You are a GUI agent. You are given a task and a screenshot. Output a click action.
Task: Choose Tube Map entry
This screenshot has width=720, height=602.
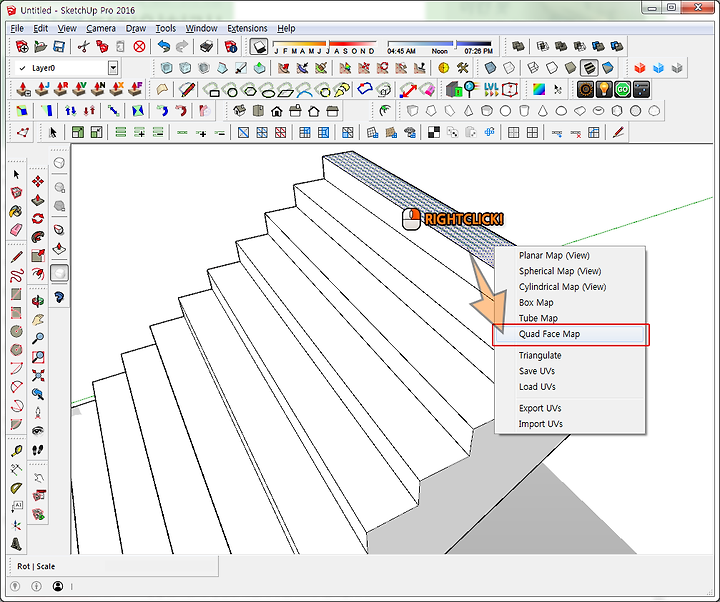pyautogui.click(x=570, y=318)
